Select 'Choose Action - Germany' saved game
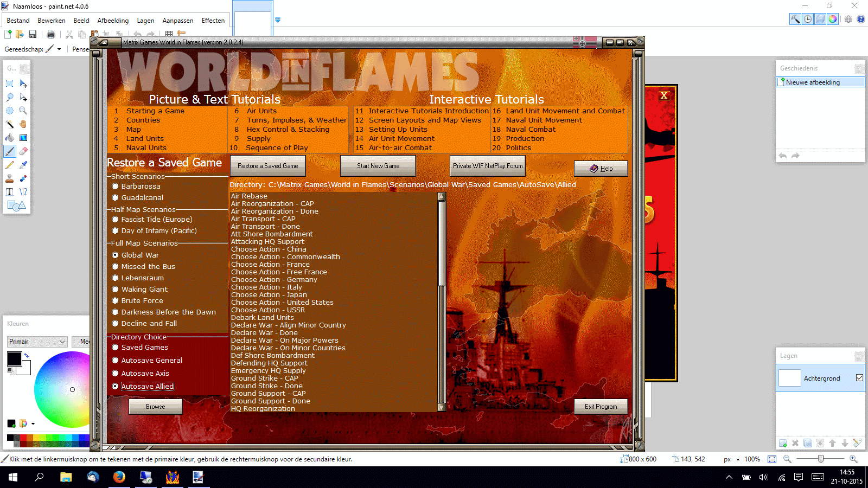This screenshot has width=868, height=488. [274, 280]
